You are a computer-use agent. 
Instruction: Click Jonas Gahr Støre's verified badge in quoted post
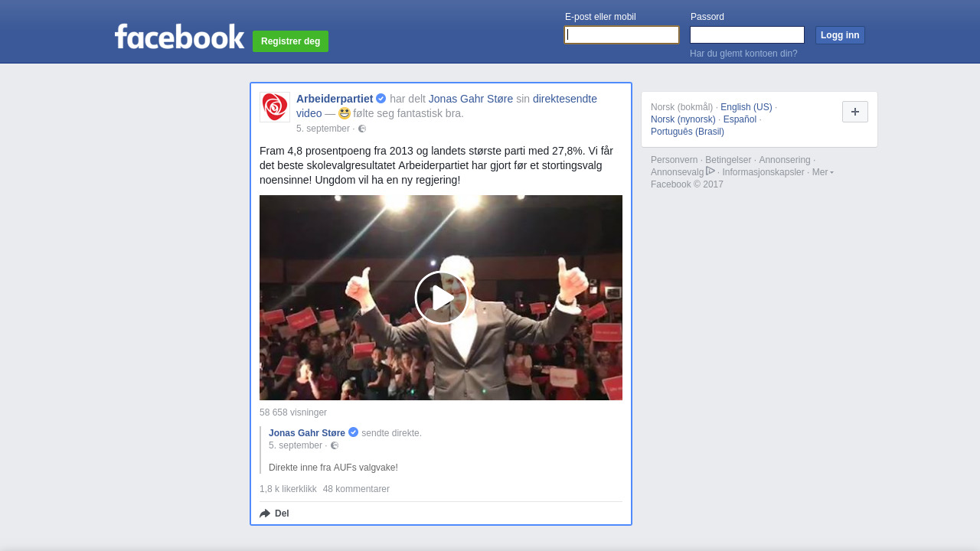[353, 432]
